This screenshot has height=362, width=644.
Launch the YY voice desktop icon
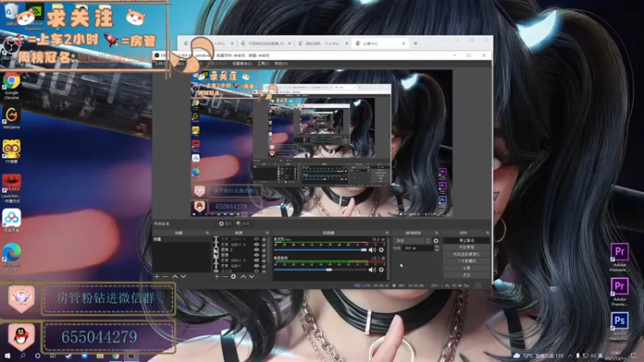pyautogui.click(x=11, y=151)
